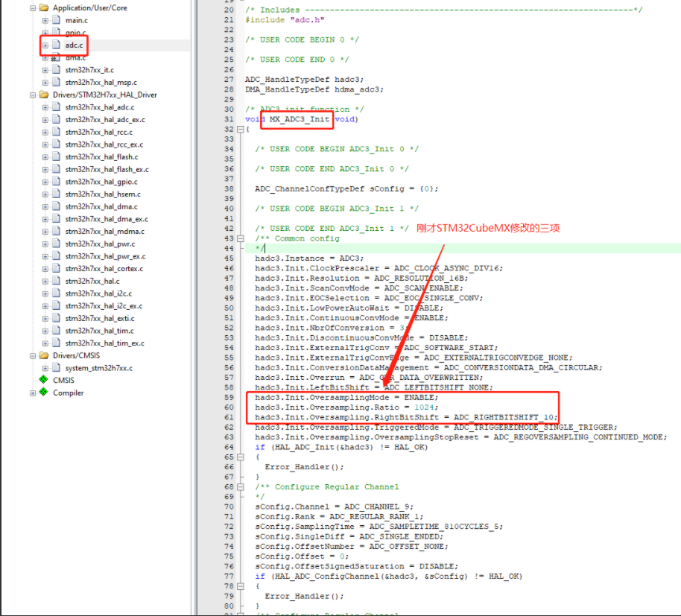Click the CMSIS green component diamond icon
Viewport: 681px width, 616px height.
[42, 380]
